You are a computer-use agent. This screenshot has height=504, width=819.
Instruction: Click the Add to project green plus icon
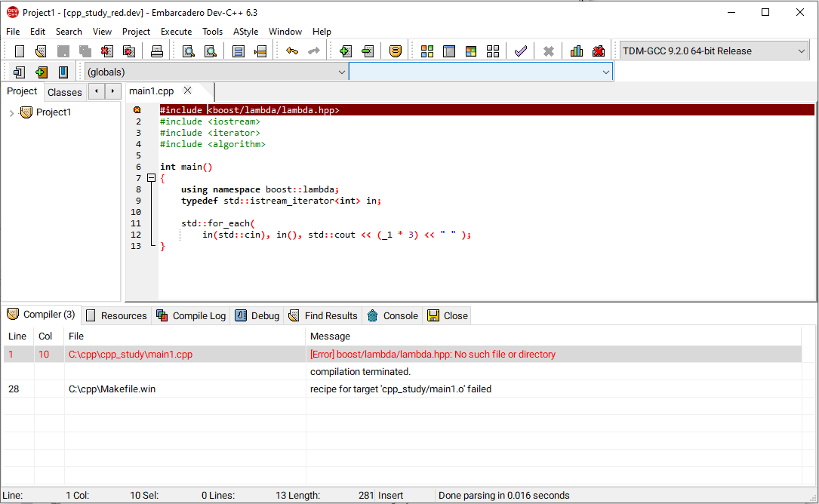tap(345, 51)
